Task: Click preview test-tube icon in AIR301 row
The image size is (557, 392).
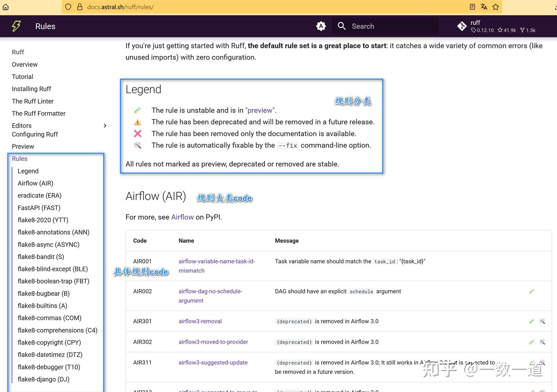Action: [x=532, y=321]
